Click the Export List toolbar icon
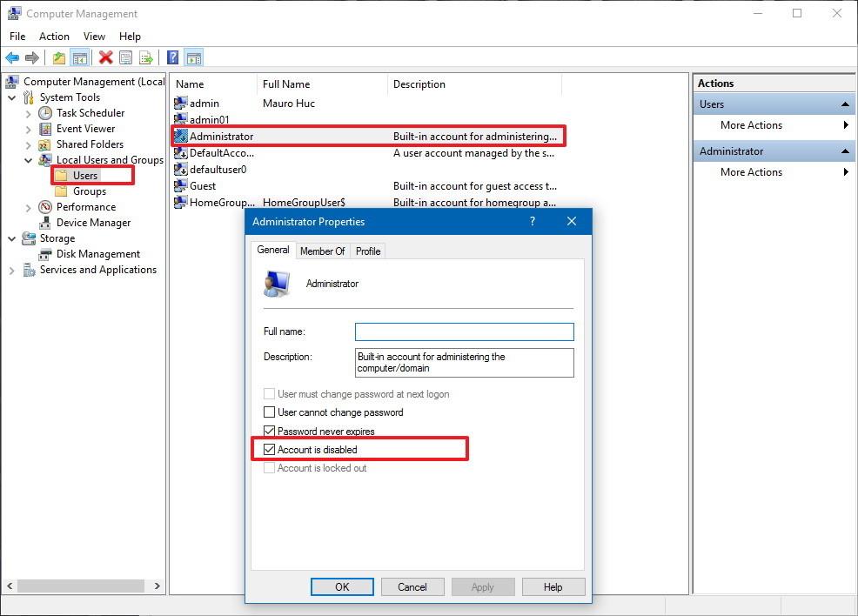 145,57
